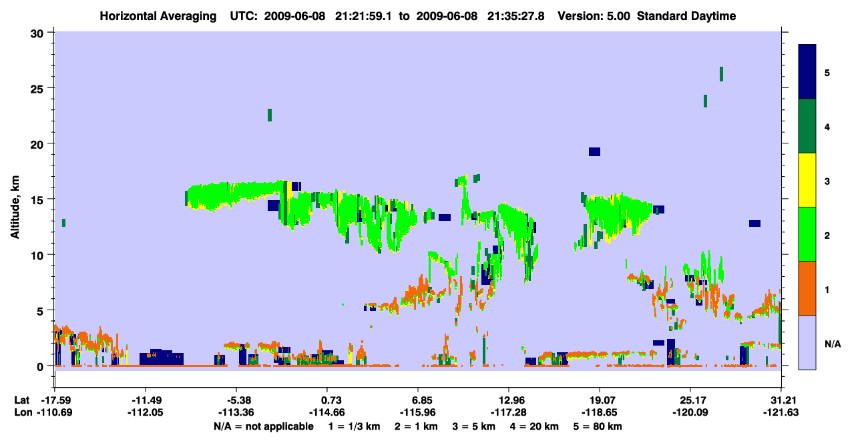Click the isolated dark blue block near 19 km altitude
Viewport: 868px width, 445px height.
594,151
